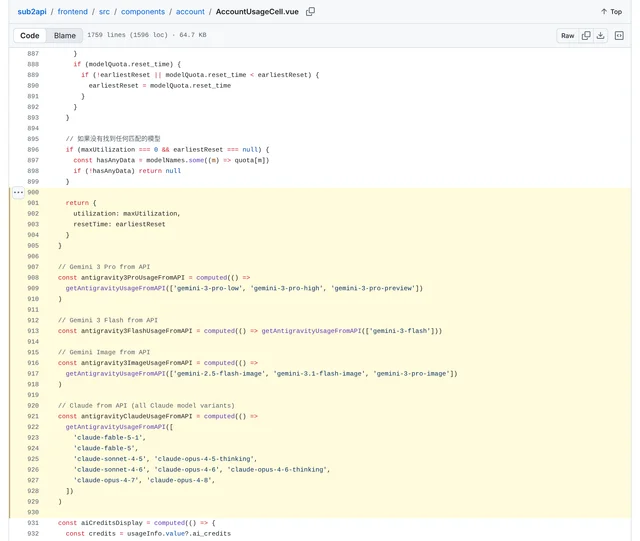Select line number 921

click(33, 416)
